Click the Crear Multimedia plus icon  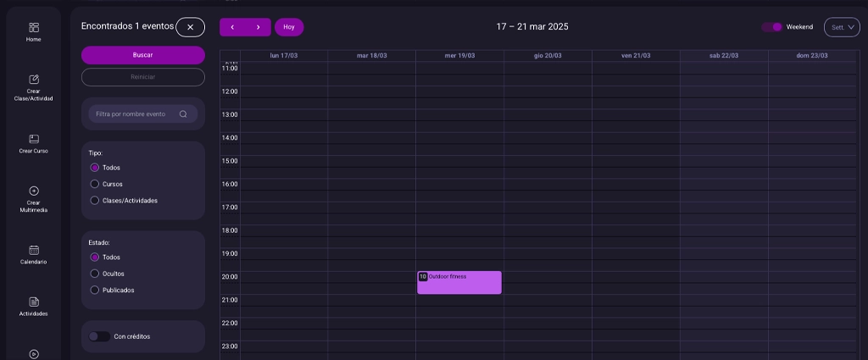34,191
